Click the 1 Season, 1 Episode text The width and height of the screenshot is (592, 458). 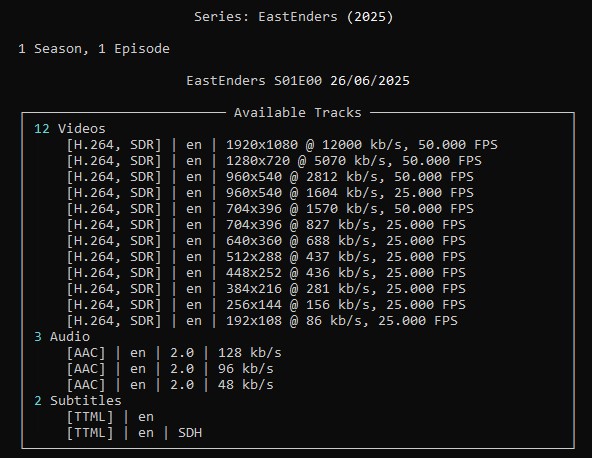(94, 49)
